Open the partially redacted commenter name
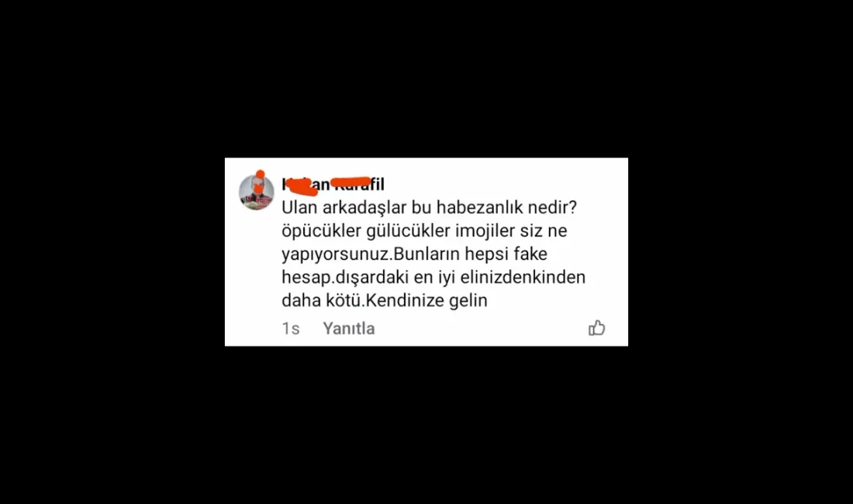Viewport: 853px width, 504px height. tap(333, 185)
